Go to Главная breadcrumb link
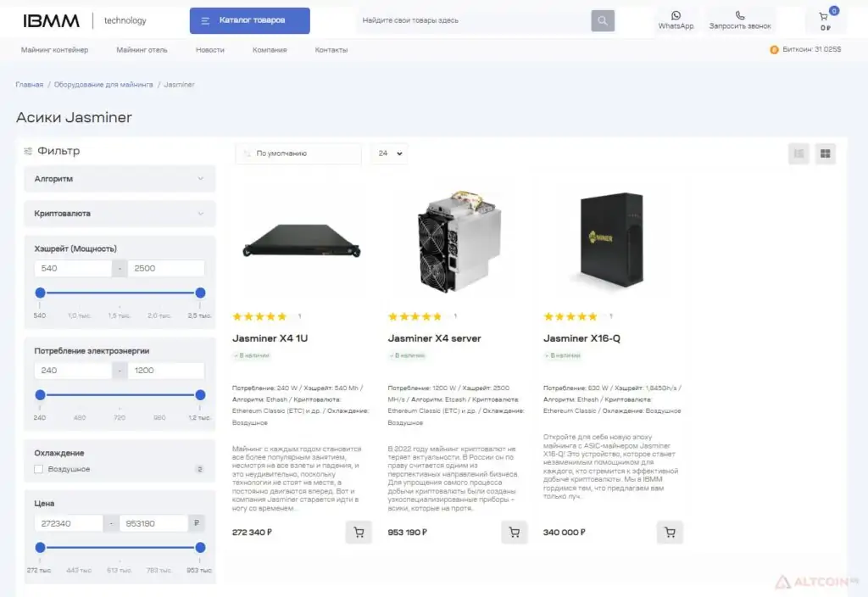 [x=30, y=85]
